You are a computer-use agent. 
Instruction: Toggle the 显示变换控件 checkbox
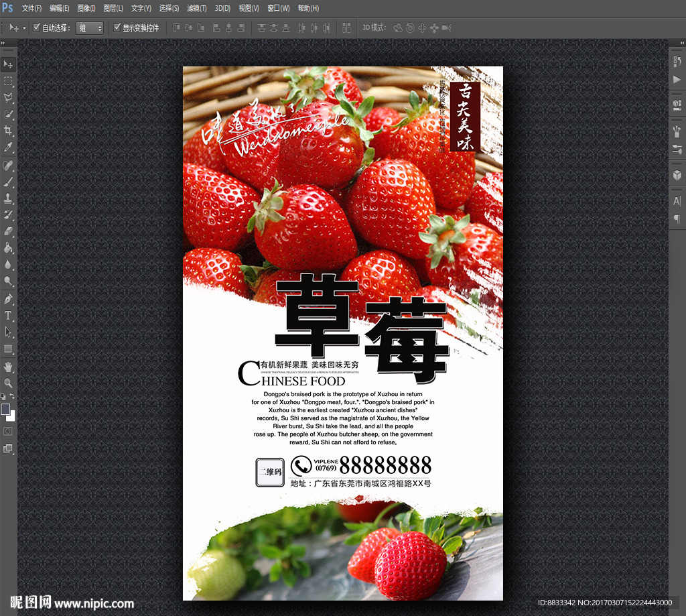pos(117,27)
